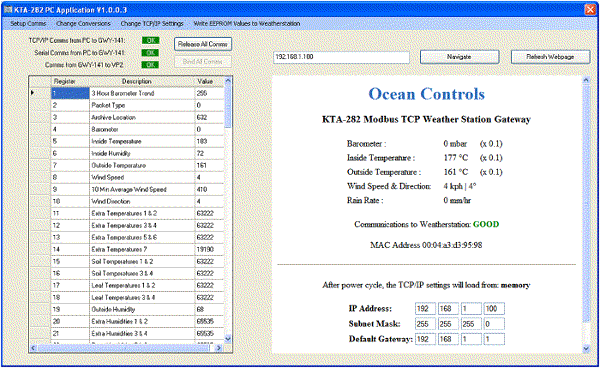Open Write EEPROM Values to Weatherstation menu

tap(246, 23)
